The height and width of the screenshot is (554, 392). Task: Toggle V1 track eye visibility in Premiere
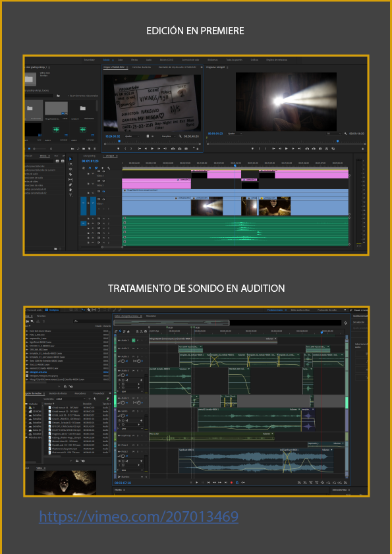pos(103,199)
